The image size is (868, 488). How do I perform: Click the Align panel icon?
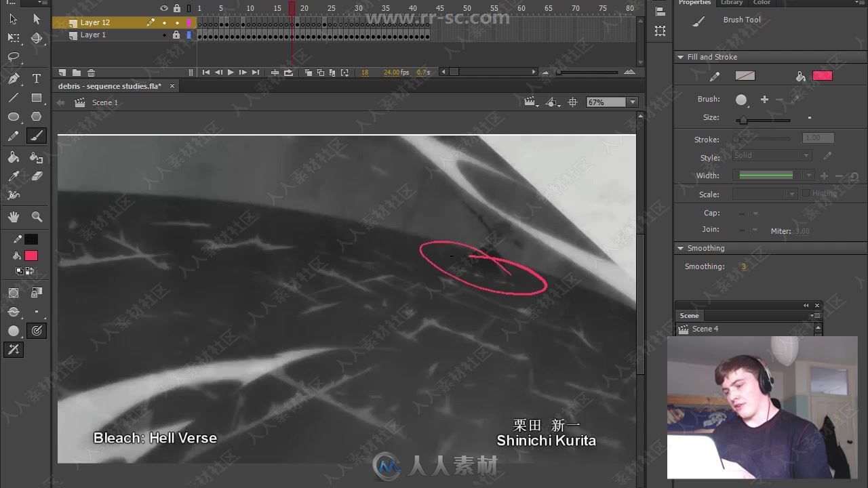[660, 11]
